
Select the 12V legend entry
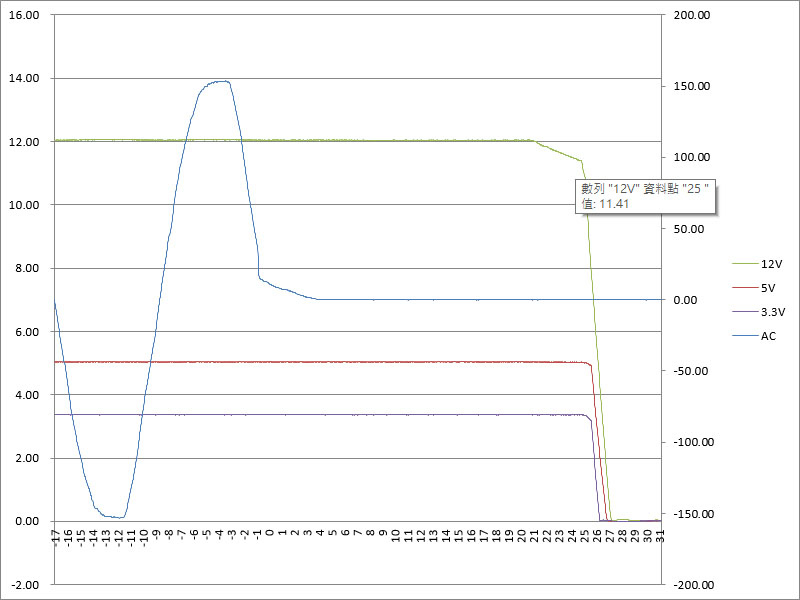[x=757, y=264]
